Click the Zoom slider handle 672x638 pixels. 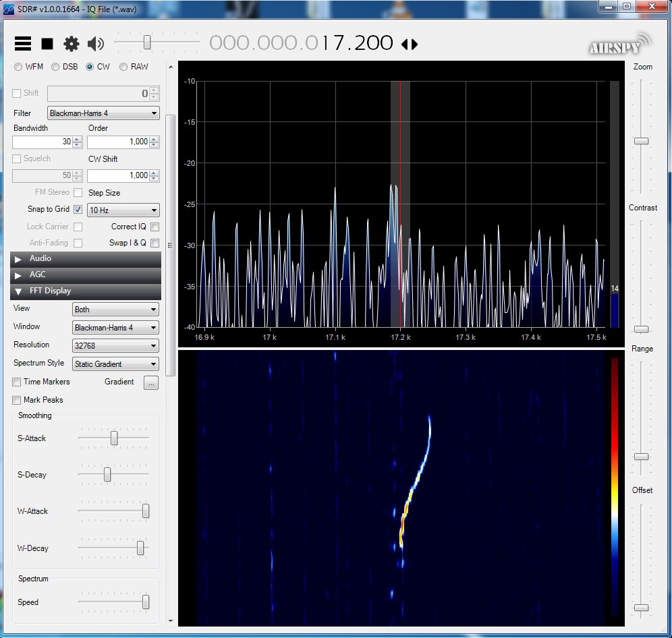coord(641,141)
